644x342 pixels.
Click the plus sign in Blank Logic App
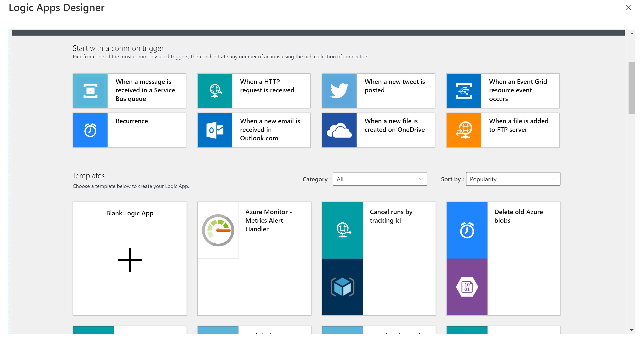click(x=130, y=260)
